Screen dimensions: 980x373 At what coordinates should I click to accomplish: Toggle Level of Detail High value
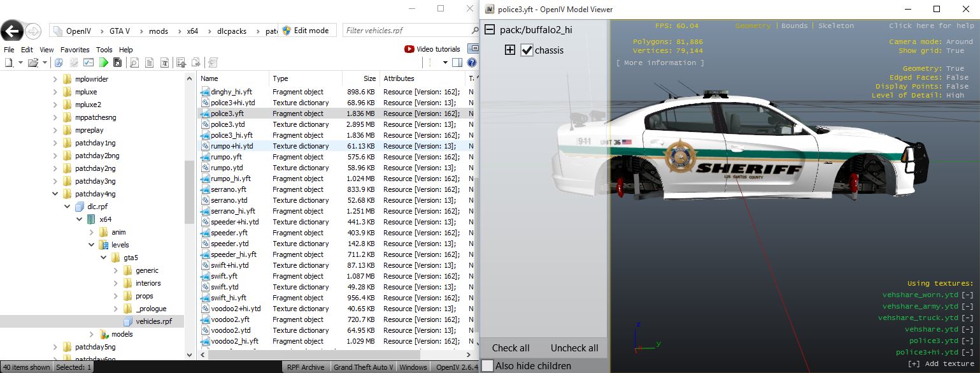(955, 95)
